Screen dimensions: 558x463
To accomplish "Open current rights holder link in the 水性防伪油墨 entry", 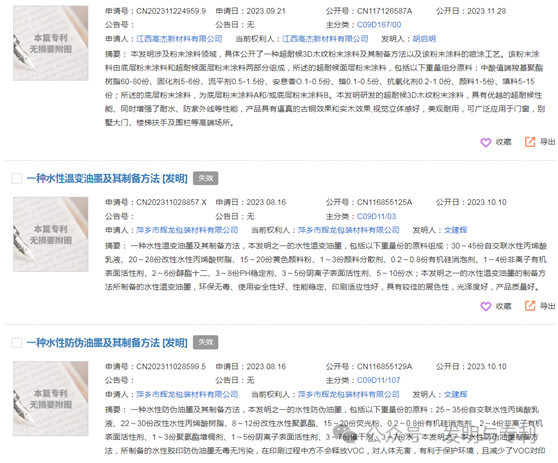I will 349,394.
